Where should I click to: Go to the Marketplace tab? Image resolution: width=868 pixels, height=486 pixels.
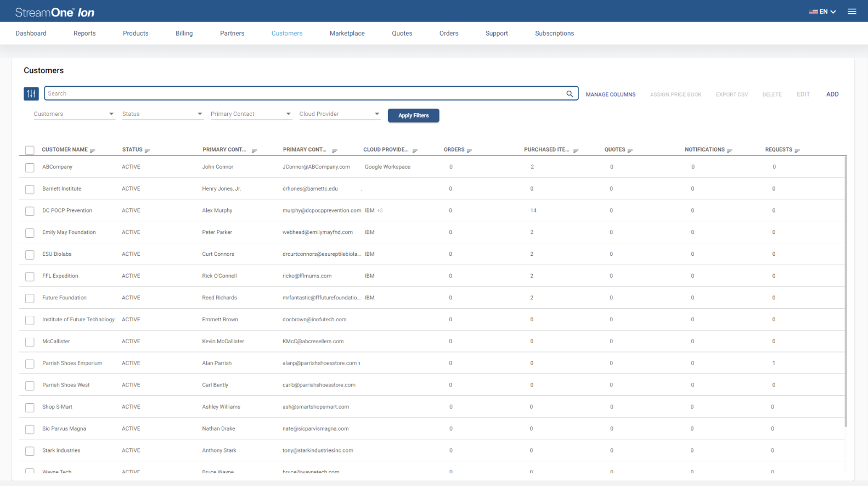pos(347,33)
